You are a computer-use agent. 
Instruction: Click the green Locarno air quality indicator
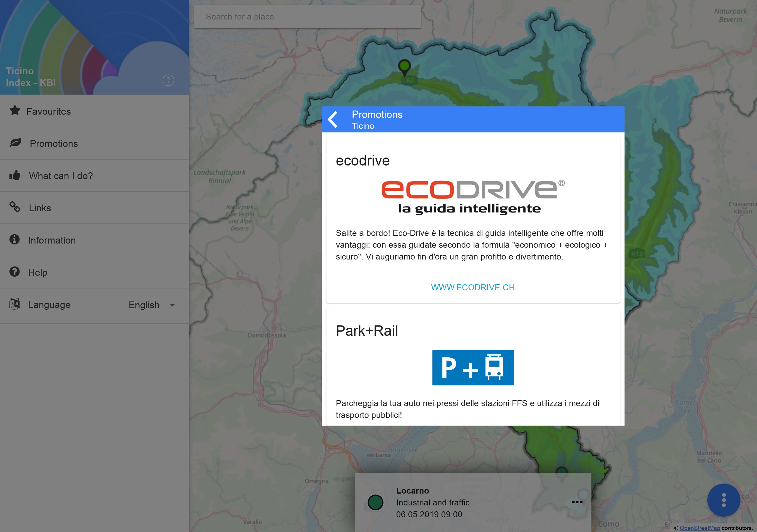[375, 503]
